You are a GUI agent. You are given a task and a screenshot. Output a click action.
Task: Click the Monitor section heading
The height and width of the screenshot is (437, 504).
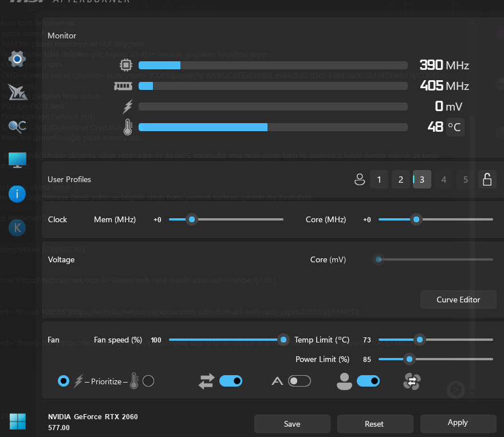click(x=62, y=36)
